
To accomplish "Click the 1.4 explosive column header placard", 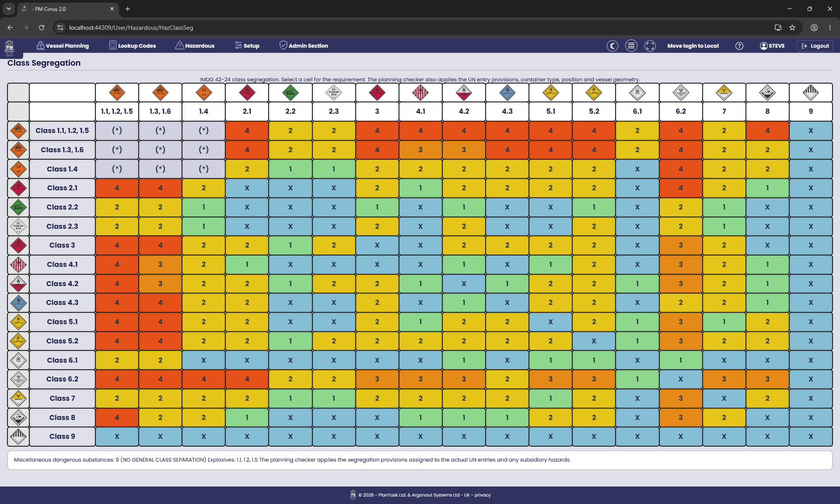I will 203,92.
